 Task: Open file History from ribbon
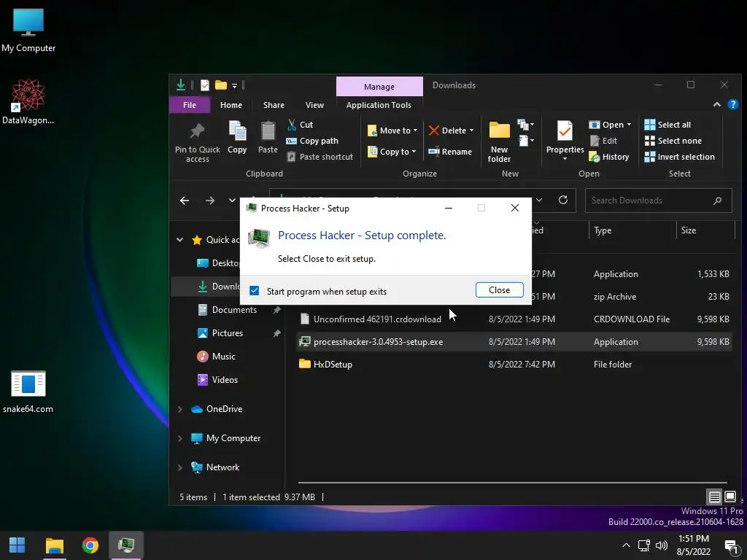[609, 157]
